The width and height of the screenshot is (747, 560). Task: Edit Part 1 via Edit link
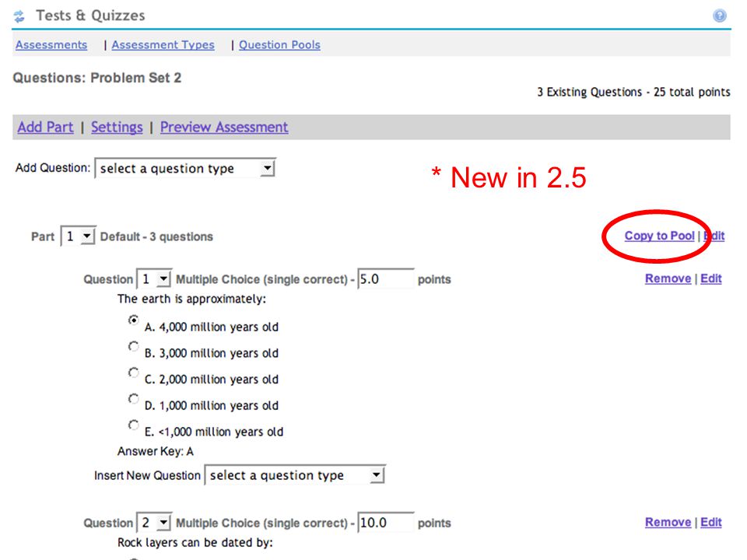point(714,236)
